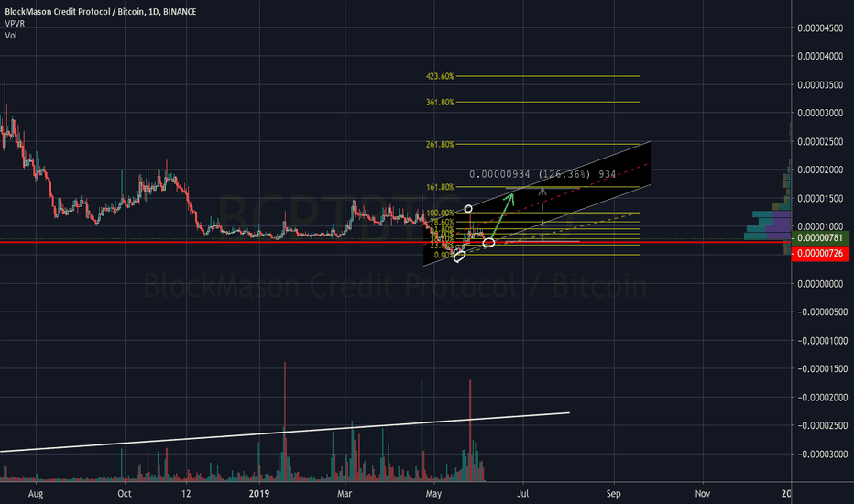This screenshot has height=504, width=854.
Task: Click the 423.60% Fibonacci level label
Action: [x=440, y=76]
